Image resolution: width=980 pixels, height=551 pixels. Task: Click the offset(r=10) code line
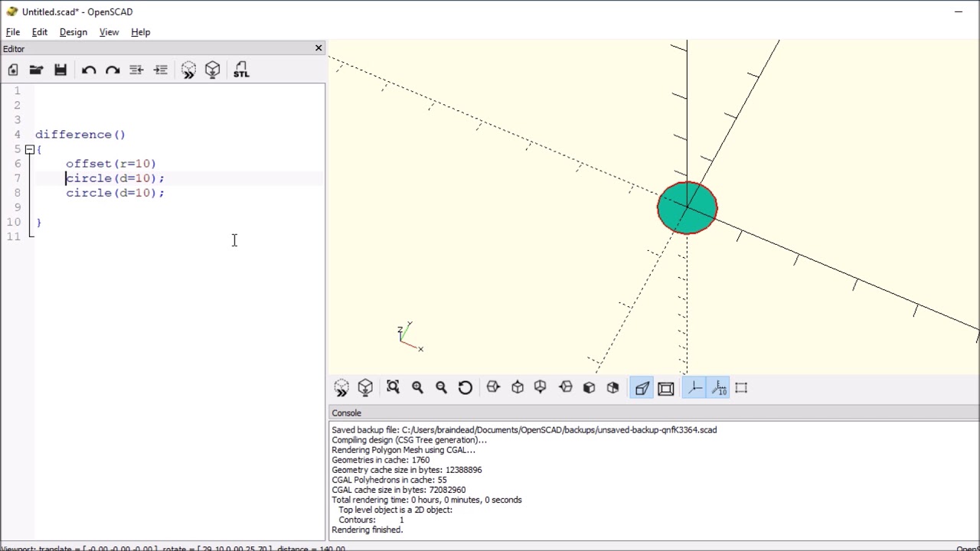tap(111, 164)
